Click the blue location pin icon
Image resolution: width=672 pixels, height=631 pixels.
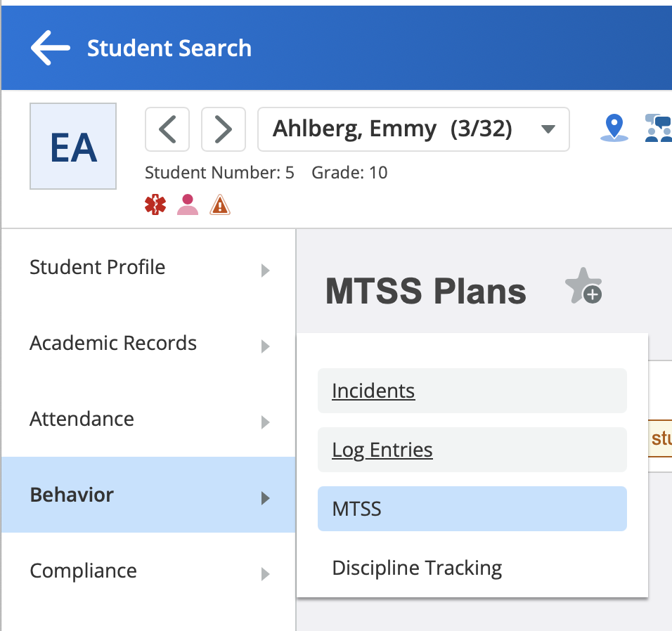pos(614,129)
